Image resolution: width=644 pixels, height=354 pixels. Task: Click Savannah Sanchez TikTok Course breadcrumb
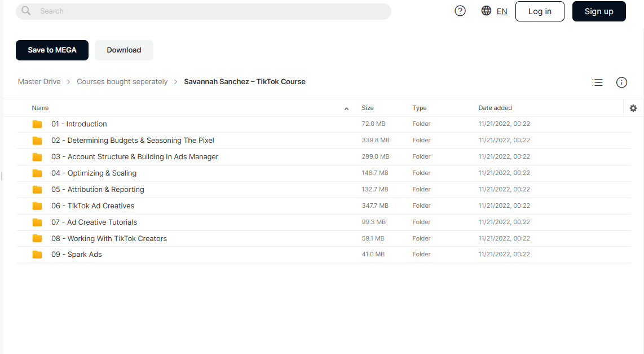pos(245,82)
